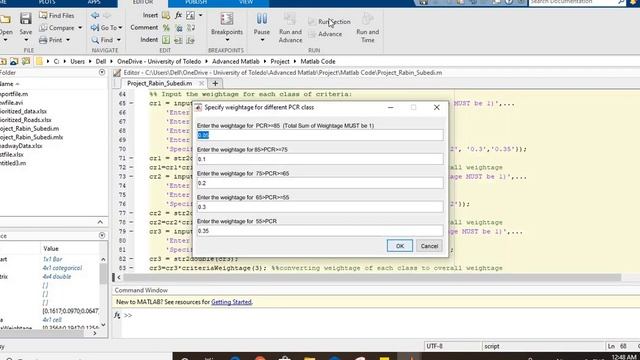Click the PCR>=85 weightage input field
Viewport: 640px width, 360px height.
[320, 135]
